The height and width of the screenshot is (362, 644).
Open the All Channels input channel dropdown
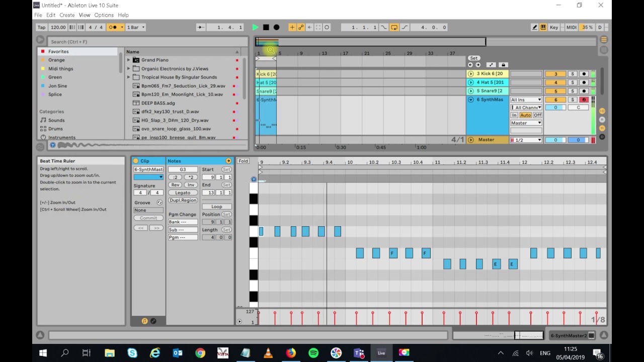(x=526, y=108)
